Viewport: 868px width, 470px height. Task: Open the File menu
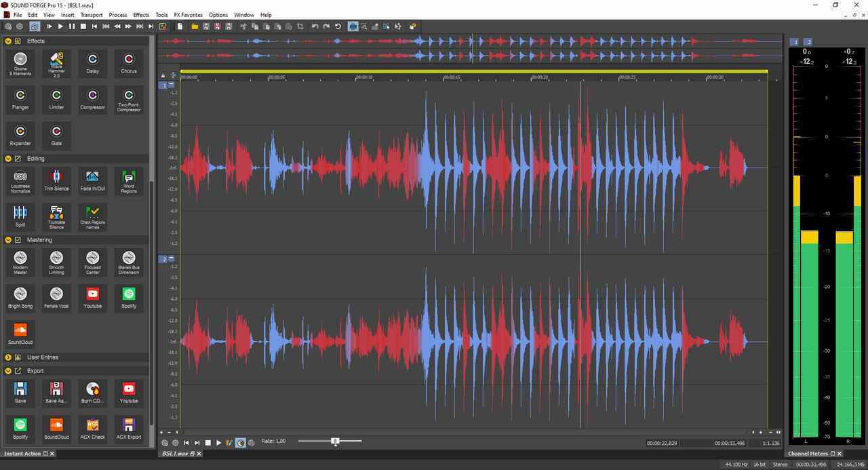click(x=18, y=14)
